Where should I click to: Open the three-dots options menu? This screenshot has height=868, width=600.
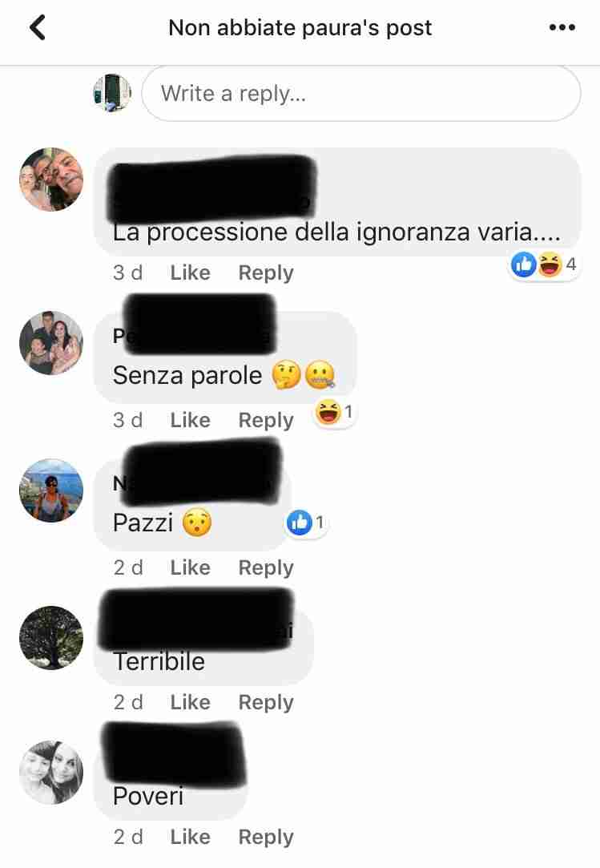coord(562,27)
